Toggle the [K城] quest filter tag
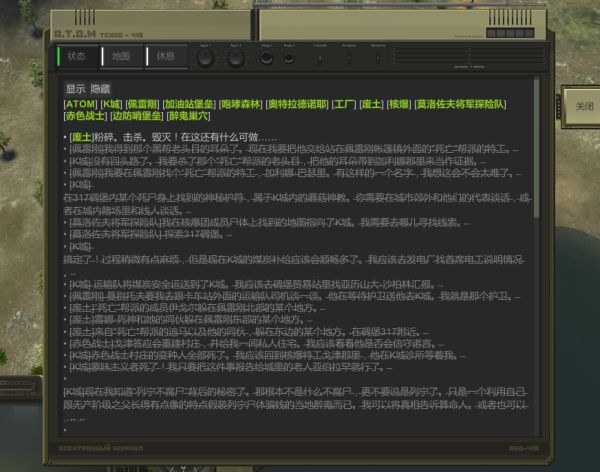The image size is (600, 472). [111, 104]
